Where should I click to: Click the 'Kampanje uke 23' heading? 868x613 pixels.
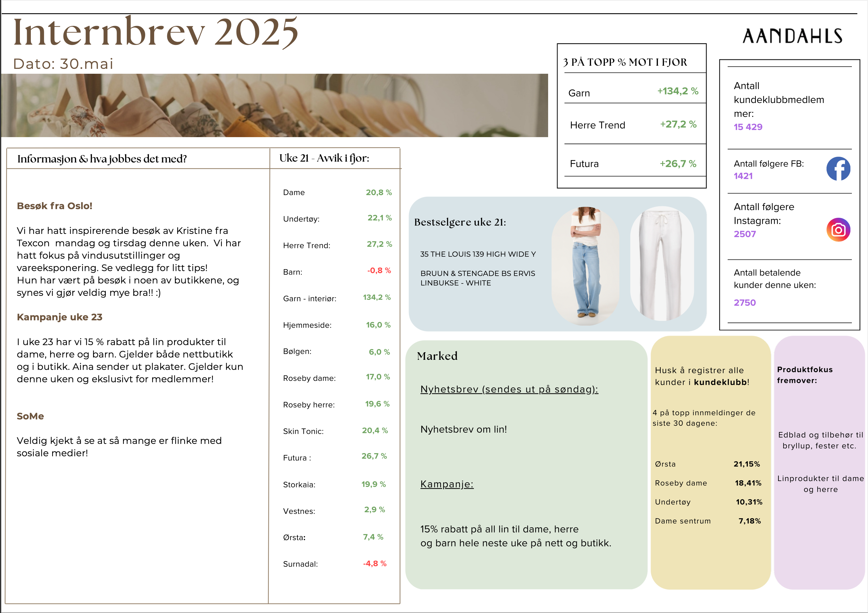[x=59, y=317]
